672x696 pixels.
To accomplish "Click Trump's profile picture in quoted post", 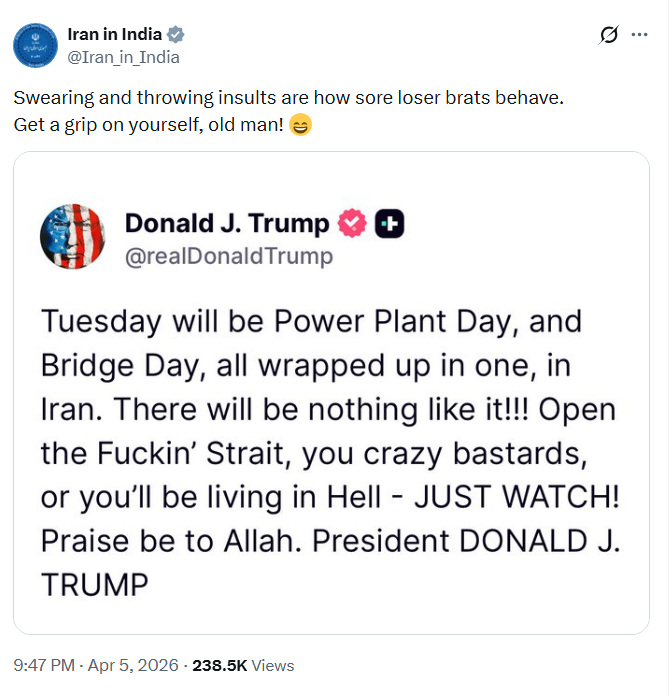I will coord(72,237).
